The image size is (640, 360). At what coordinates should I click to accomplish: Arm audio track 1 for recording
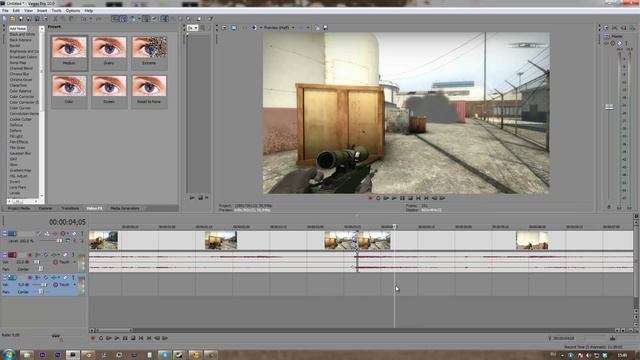29,255
